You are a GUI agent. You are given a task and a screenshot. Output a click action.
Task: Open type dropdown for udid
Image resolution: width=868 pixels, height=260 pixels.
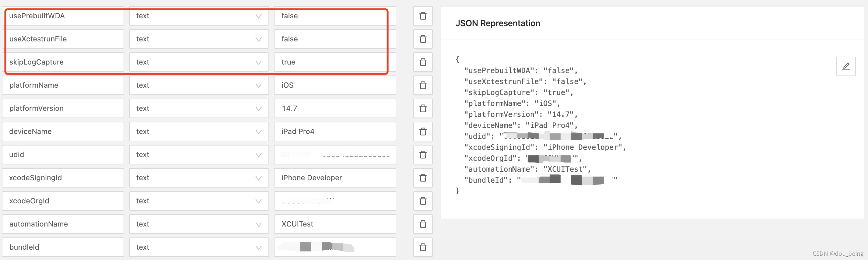point(199,154)
